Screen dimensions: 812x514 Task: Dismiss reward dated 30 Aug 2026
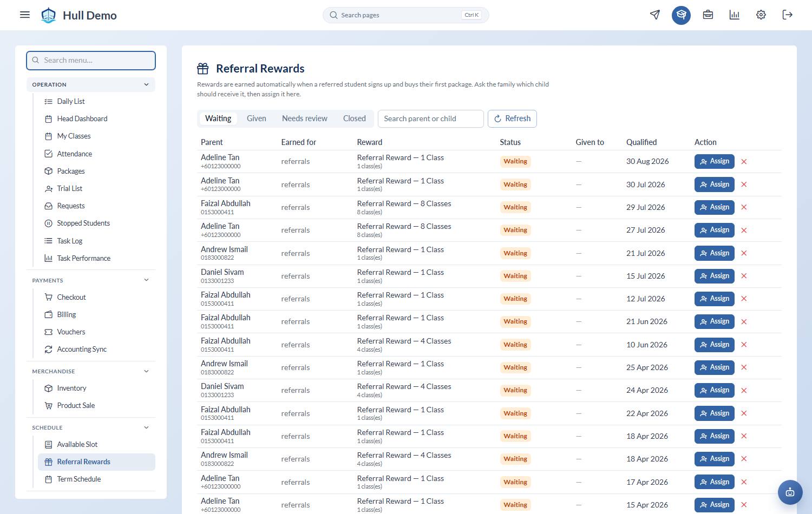click(744, 161)
